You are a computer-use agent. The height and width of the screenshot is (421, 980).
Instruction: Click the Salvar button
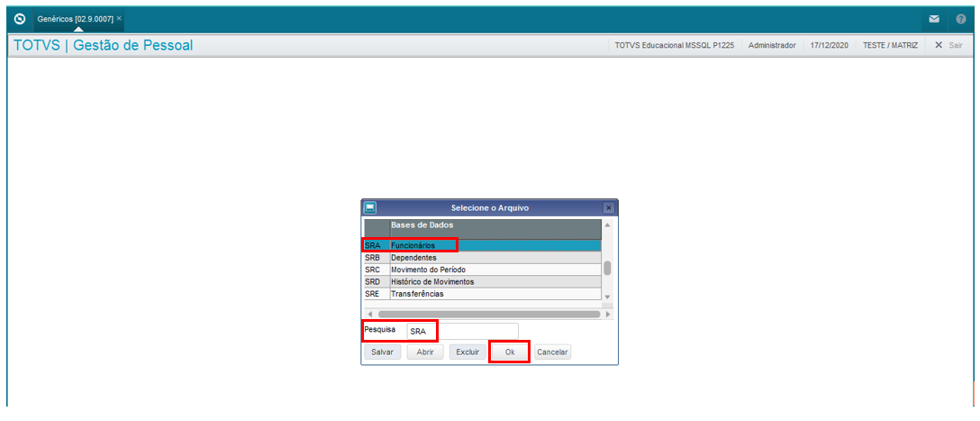383,352
